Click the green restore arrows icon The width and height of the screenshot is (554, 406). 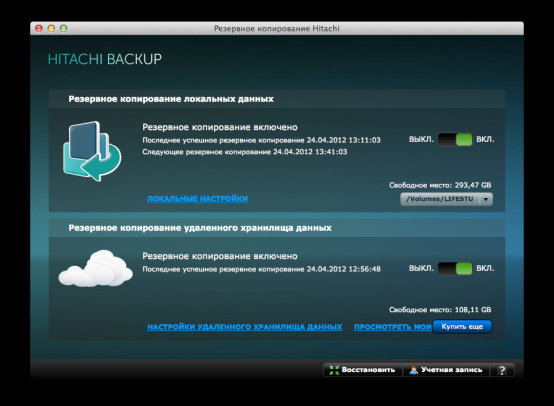pos(334,370)
